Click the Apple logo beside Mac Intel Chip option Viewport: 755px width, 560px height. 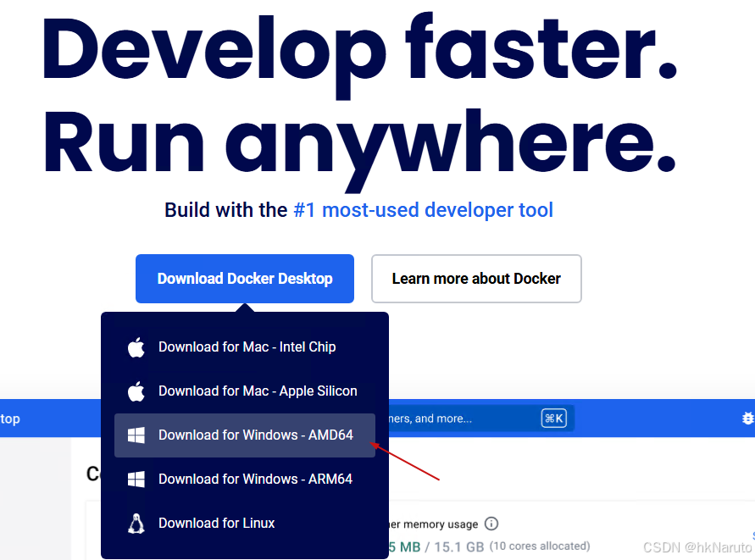pyautogui.click(x=136, y=347)
